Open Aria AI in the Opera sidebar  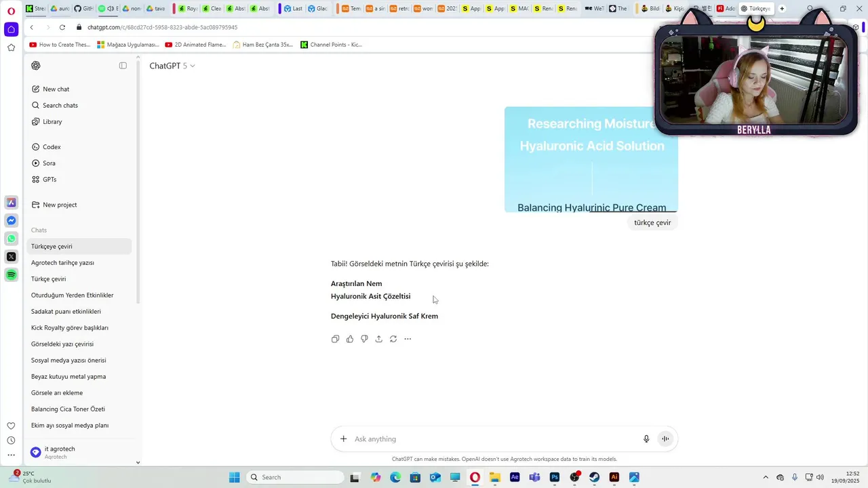11,203
